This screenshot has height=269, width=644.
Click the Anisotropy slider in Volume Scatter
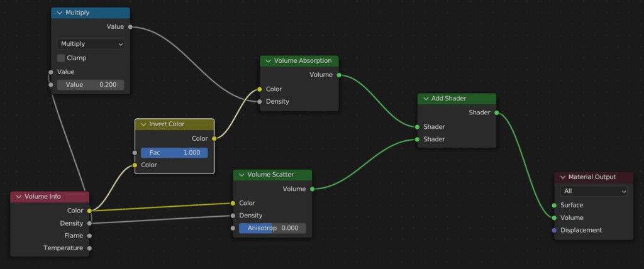point(272,228)
